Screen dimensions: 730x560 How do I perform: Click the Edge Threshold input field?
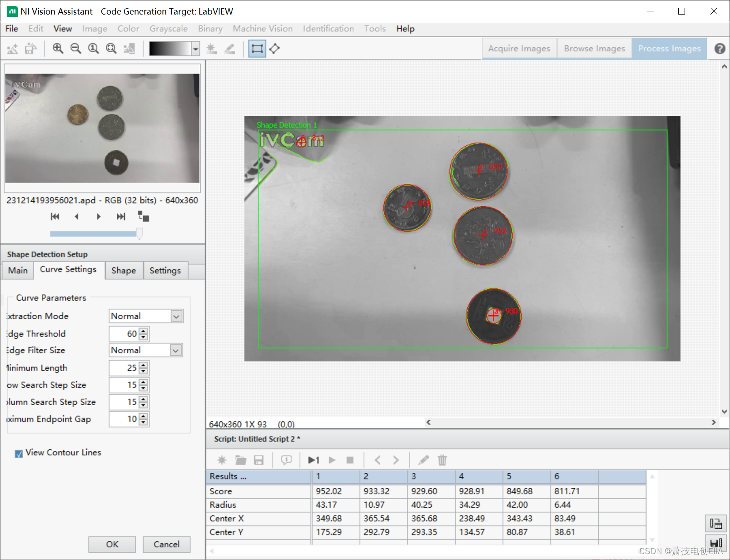[124, 334]
